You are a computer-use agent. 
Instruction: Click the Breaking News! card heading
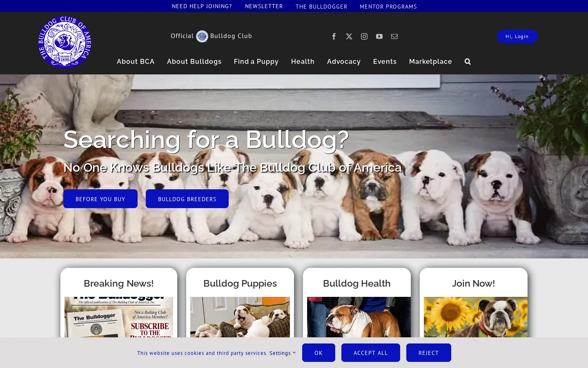coord(118,283)
